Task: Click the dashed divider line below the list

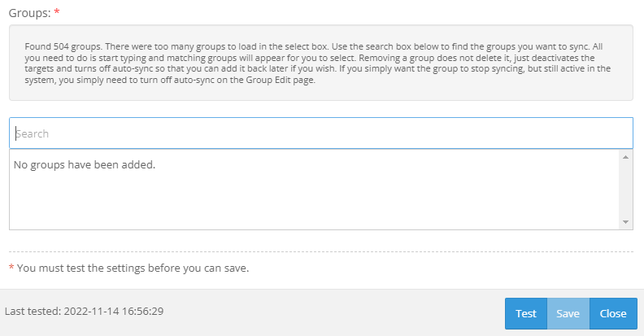Action: (320, 252)
